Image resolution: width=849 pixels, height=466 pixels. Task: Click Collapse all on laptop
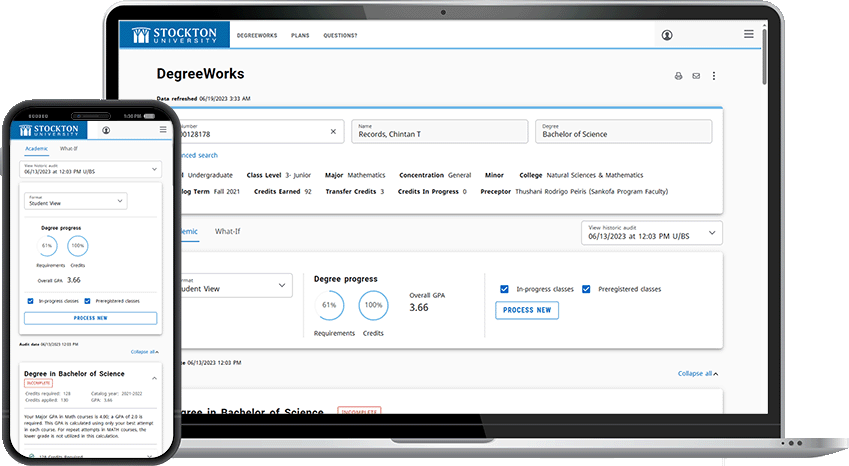point(698,373)
